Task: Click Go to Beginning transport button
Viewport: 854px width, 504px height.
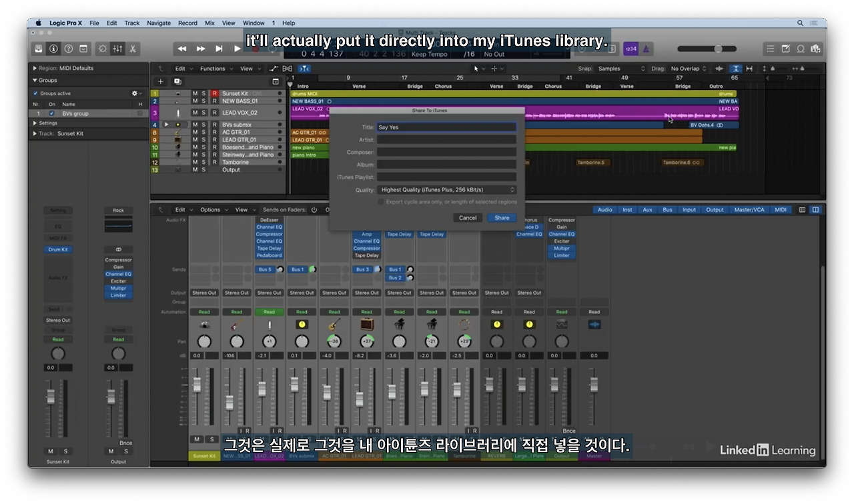Action: coord(219,49)
